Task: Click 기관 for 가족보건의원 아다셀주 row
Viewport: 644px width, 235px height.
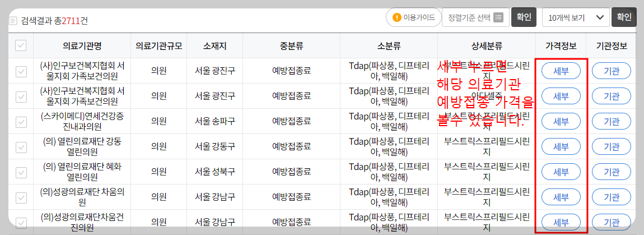Action: point(611,96)
